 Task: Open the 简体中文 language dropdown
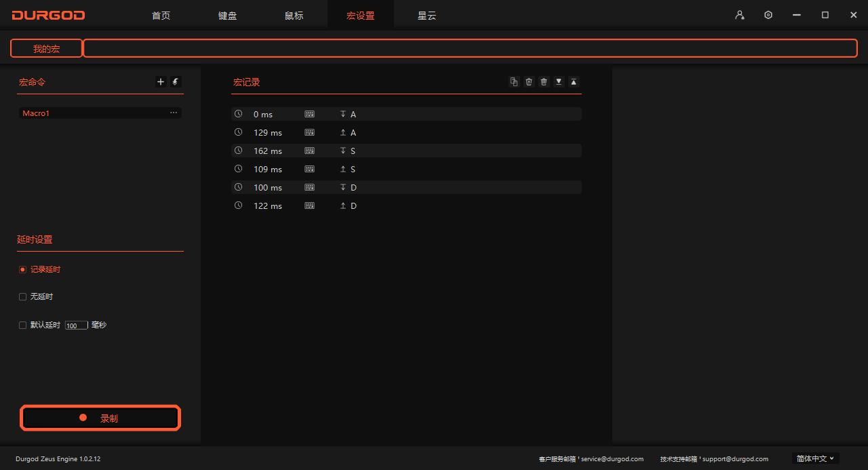pyautogui.click(x=815, y=458)
